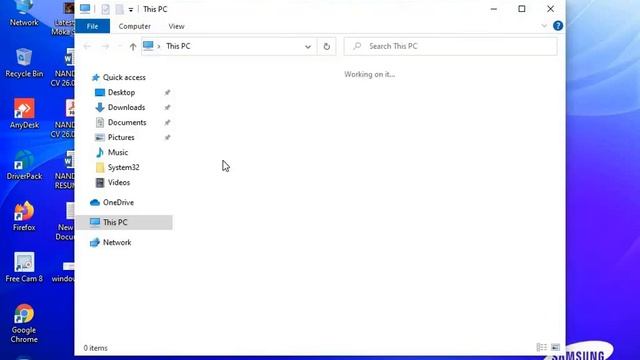The image size is (640, 360).
Task: Expand the address bar history dropdown
Action: [x=308, y=47]
